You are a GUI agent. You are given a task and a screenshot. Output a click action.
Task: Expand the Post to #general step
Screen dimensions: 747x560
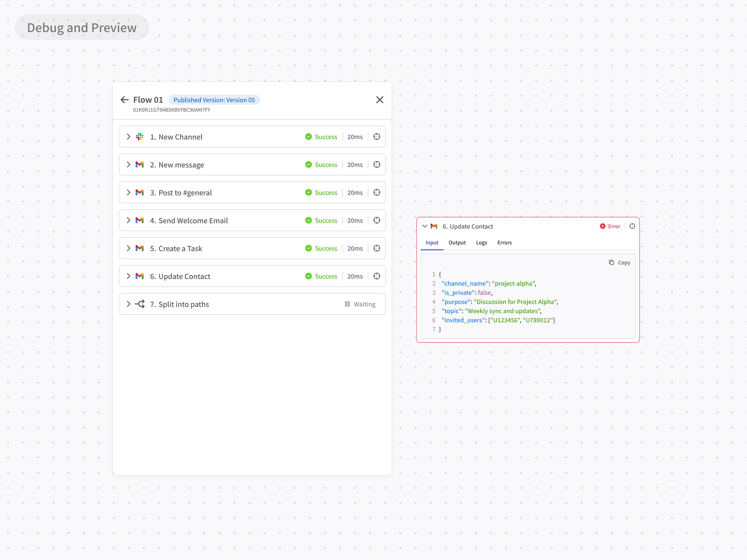128,192
